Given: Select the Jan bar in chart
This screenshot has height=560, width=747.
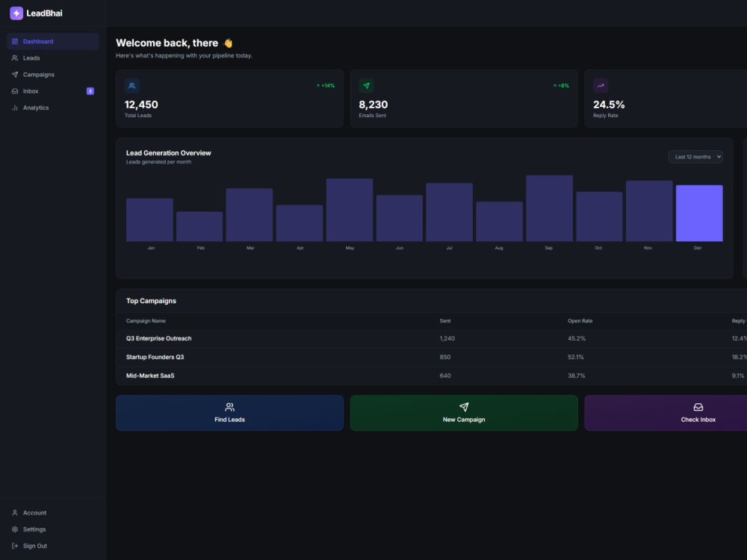Looking at the screenshot, I should point(149,220).
